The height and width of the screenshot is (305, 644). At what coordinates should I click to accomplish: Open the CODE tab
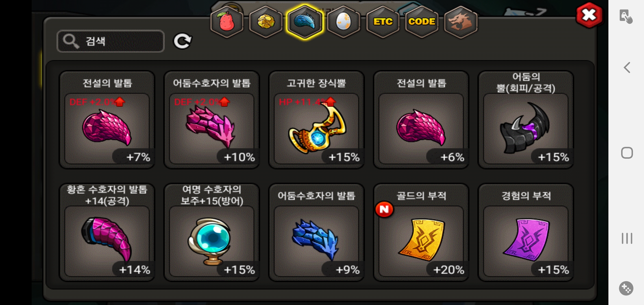click(422, 22)
